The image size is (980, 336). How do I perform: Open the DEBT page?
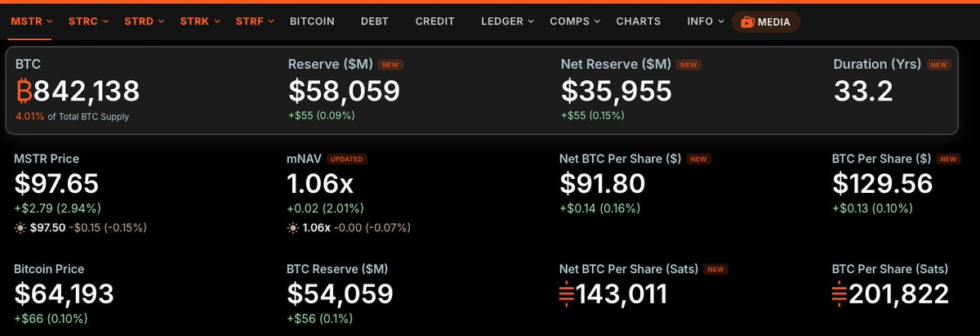pyautogui.click(x=375, y=21)
